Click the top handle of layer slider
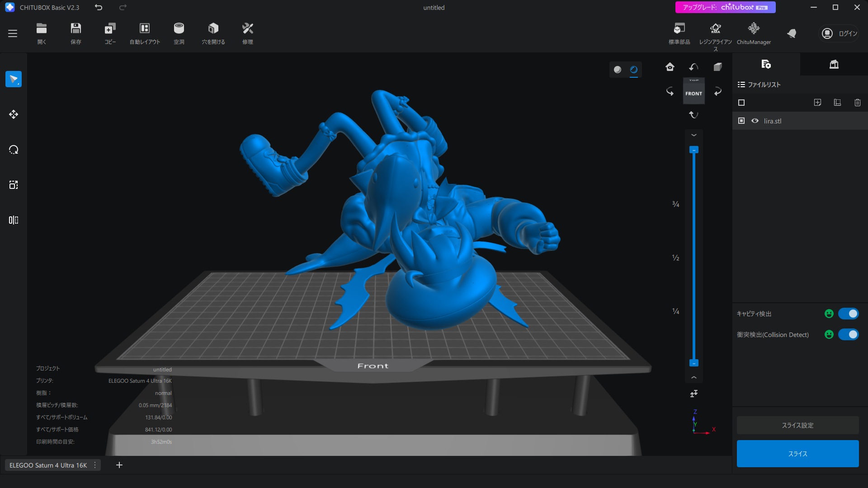868x488 pixels. click(x=694, y=150)
